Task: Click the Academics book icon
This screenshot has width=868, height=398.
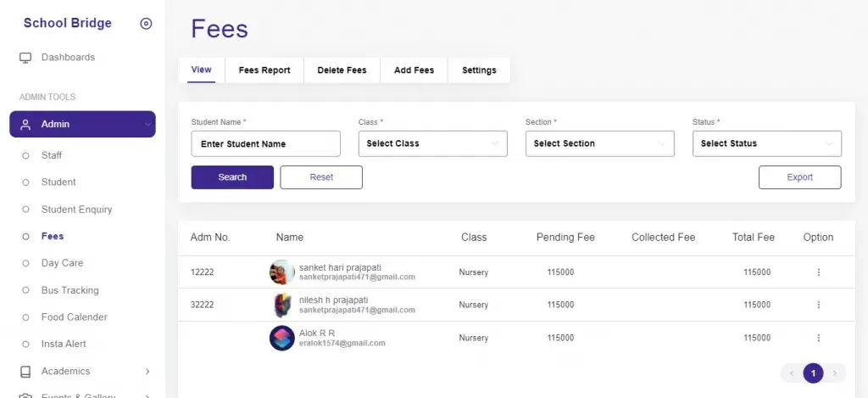Action: coord(25,372)
